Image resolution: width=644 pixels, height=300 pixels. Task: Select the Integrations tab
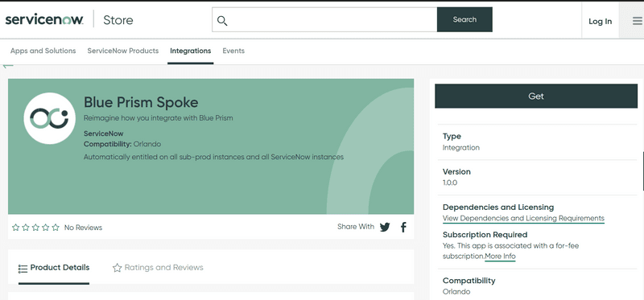point(191,51)
